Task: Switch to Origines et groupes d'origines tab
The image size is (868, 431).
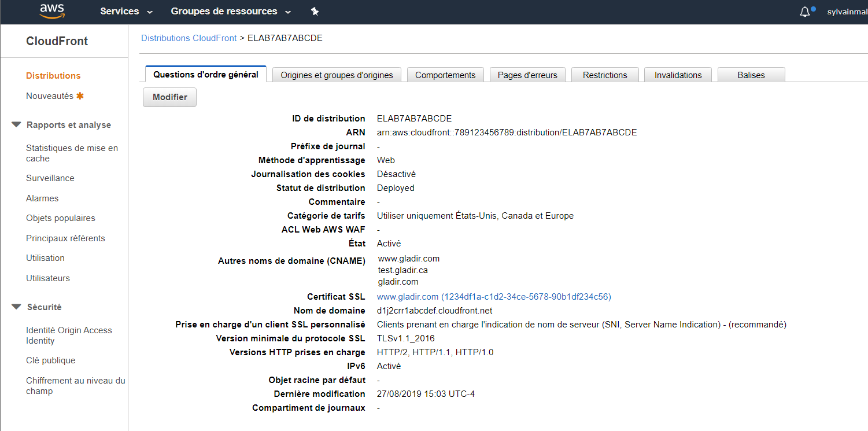Action: (x=337, y=75)
